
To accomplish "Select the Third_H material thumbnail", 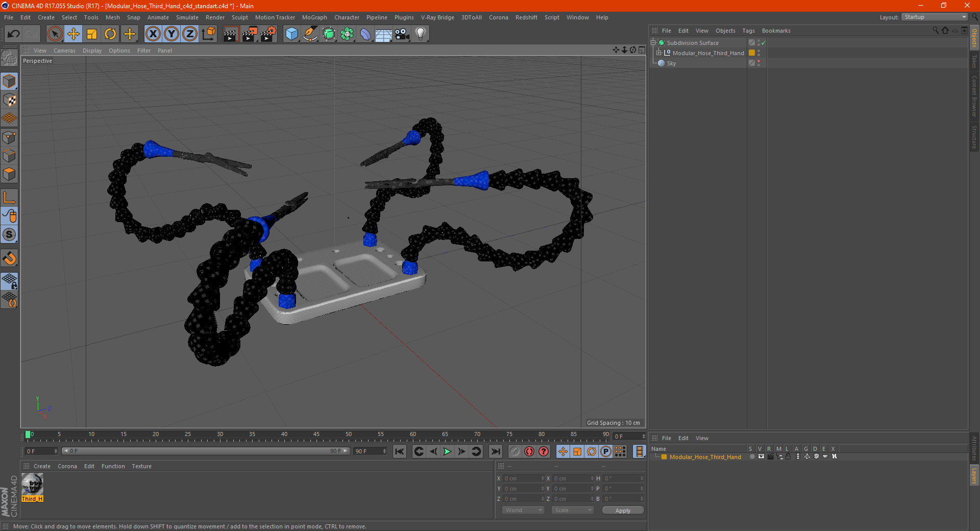I will click(x=32, y=487).
